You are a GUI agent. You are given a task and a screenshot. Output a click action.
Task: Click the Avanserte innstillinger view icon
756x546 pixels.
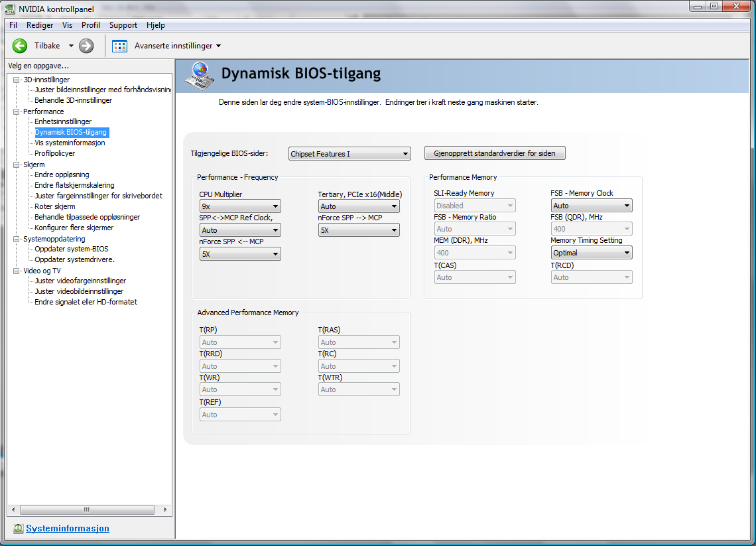tap(119, 46)
